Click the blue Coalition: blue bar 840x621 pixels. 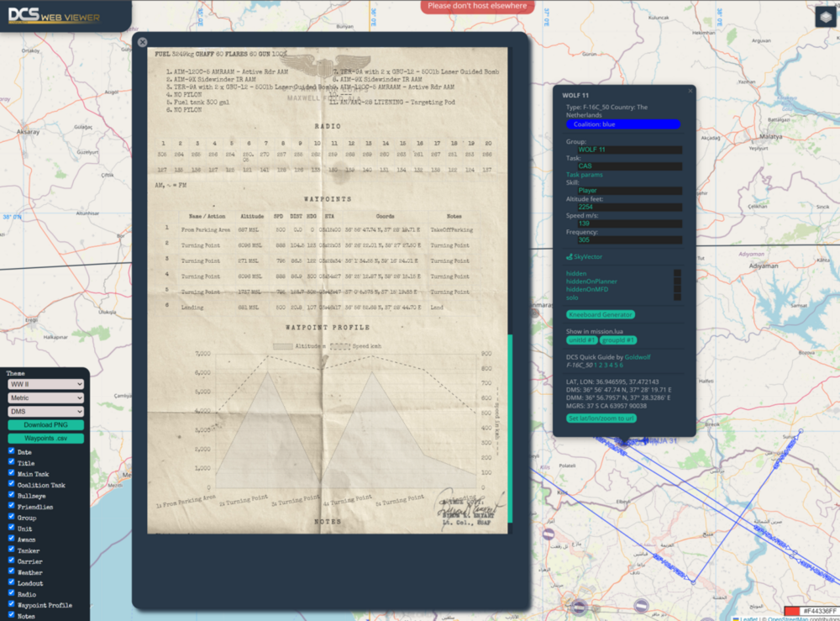[x=623, y=124]
